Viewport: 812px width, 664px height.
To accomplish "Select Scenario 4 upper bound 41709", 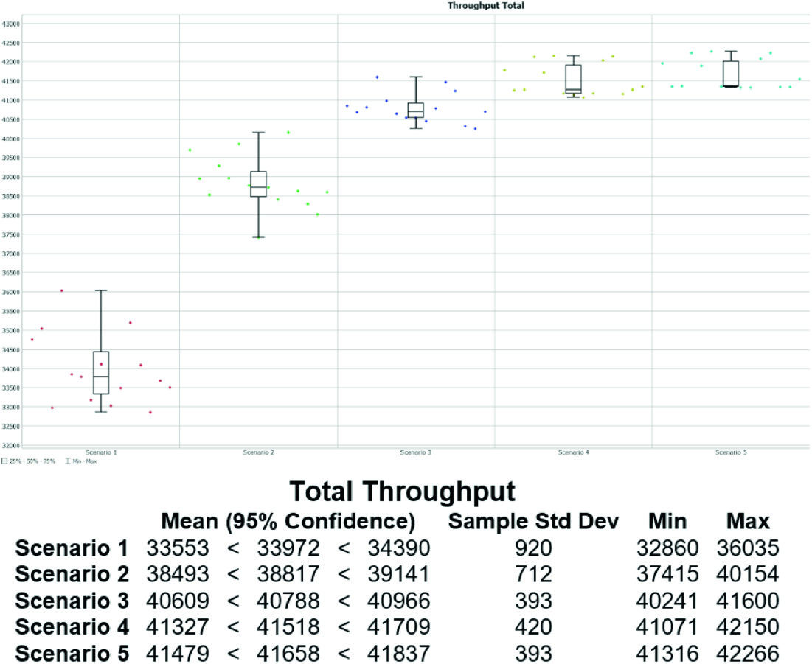I will (x=399, y=626).
